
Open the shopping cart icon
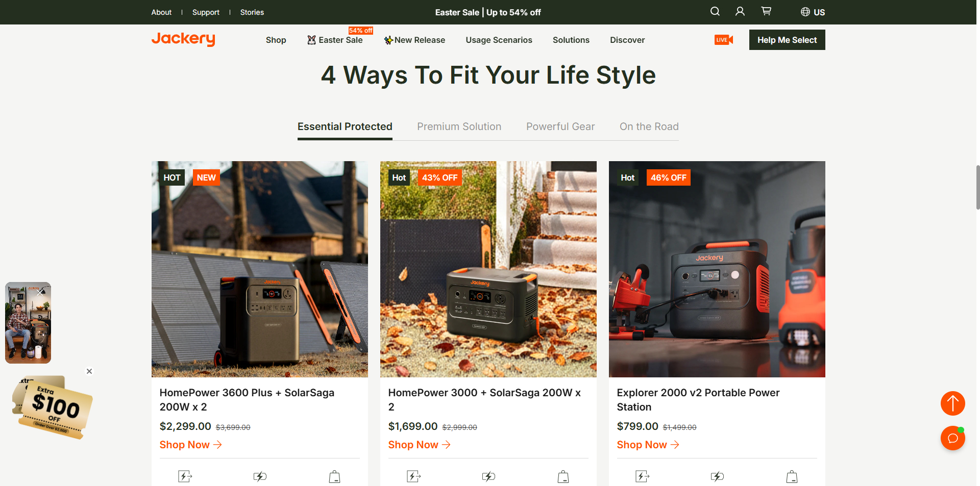766,11
